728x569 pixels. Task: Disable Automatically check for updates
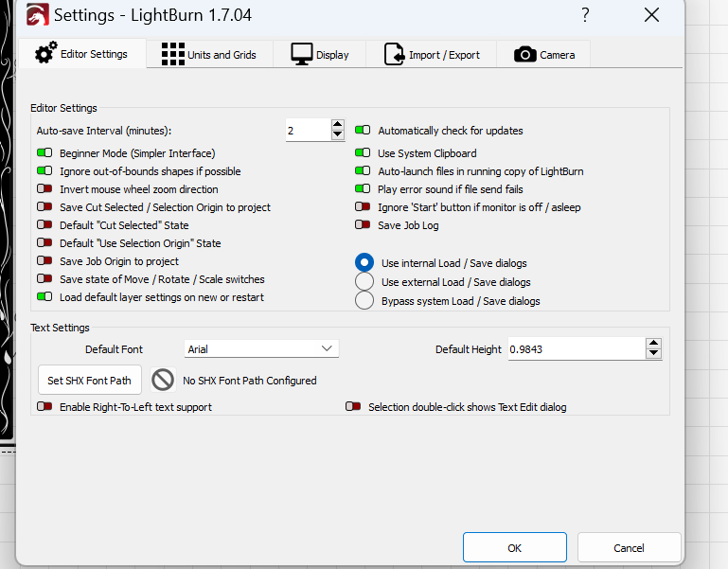pyautogui.click(x=363, y=130)
